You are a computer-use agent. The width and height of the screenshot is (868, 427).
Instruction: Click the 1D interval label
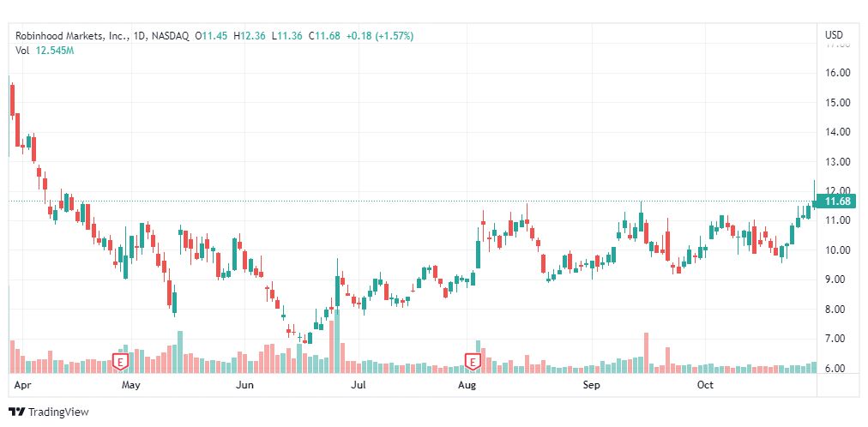[139, 36]
